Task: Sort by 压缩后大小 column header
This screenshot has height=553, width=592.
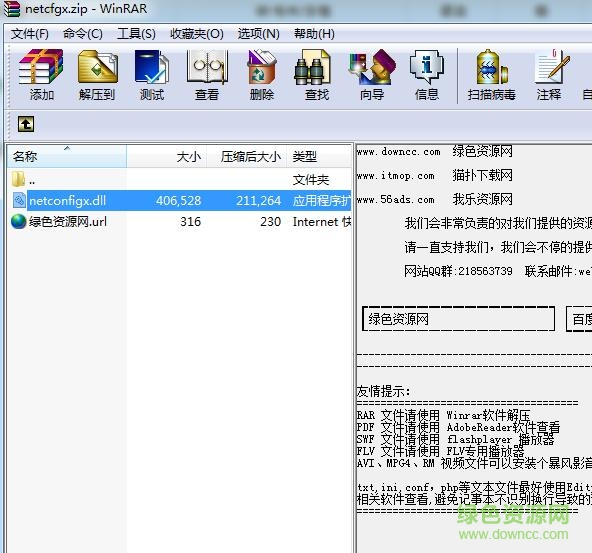Action: click(x=247, y=156)
